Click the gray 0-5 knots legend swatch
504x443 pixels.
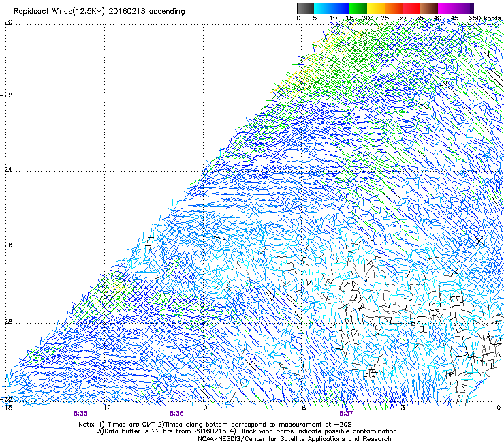305,8
